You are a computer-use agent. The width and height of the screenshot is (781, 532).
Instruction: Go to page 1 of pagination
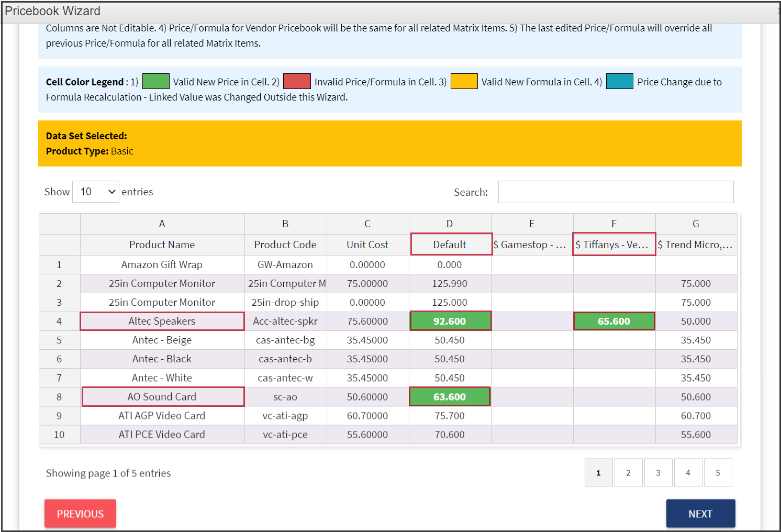click(x=598, y=473)
